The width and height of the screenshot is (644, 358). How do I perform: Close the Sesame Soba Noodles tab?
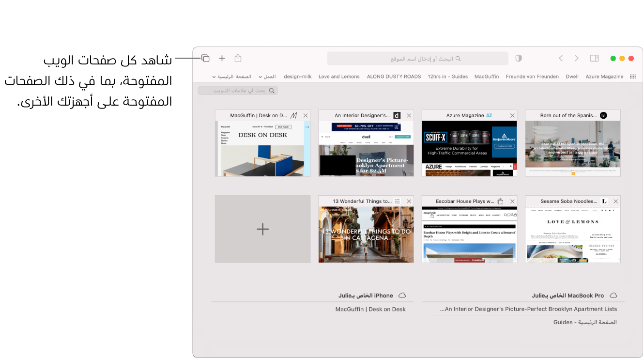(x=616, y=202)
